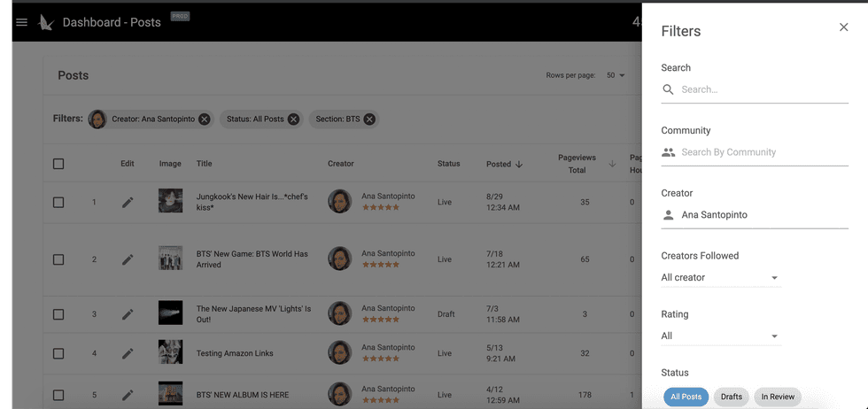Sort by the Posted column header
868x409 pixels.
click(x=499, y=164)
